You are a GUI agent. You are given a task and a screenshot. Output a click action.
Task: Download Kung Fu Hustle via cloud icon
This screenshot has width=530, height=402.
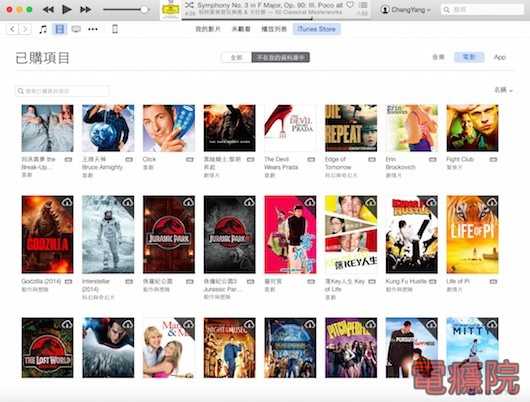432,202
